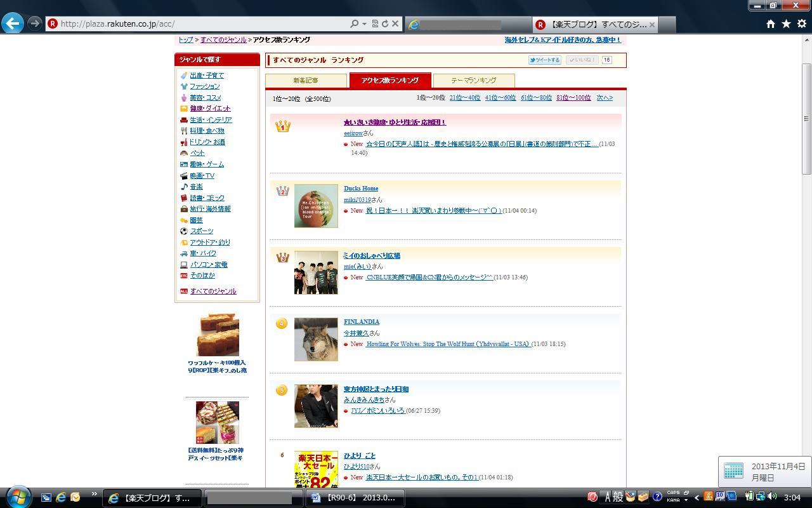This screenshot has width=812, height=508.
Task: Click the search magnifier in the address bar
Action: [354, 24]
